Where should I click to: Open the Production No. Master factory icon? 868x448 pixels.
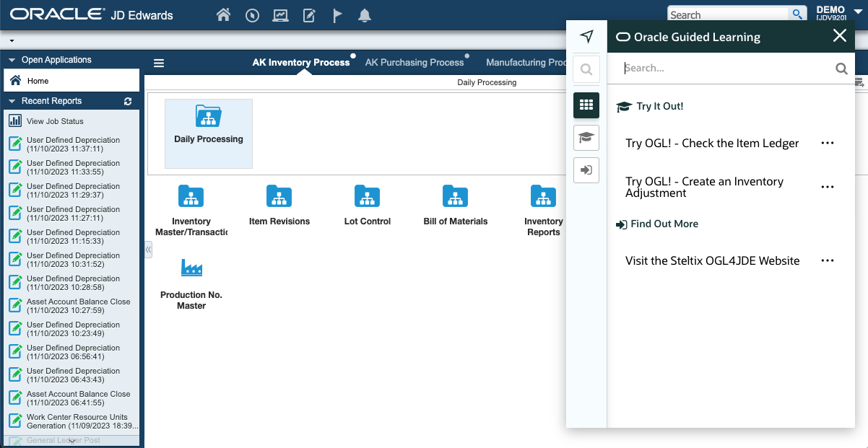pyautogui.click(x=191, y=268)
